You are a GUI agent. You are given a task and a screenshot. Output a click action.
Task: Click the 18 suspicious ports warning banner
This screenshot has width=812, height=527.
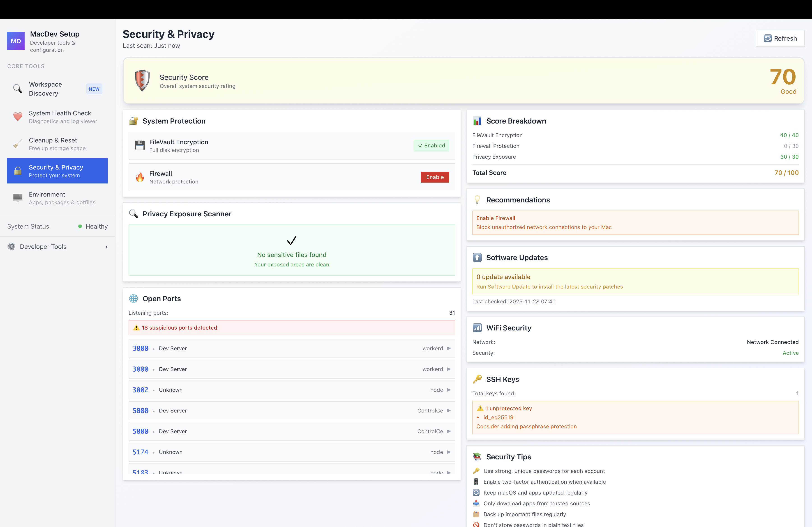click(292, 328)
